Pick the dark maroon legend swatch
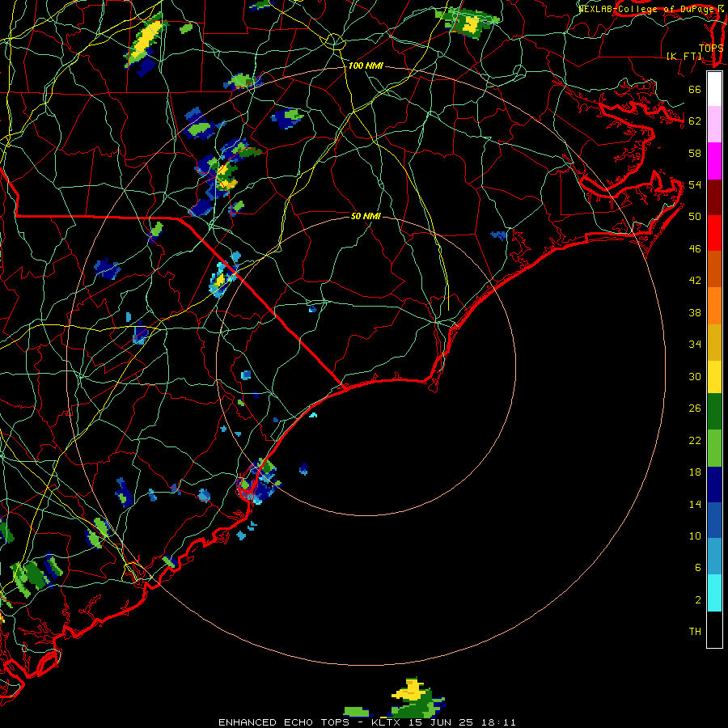Image resolution: width=728 pixels, height=728 pixels. click(714, 197)
